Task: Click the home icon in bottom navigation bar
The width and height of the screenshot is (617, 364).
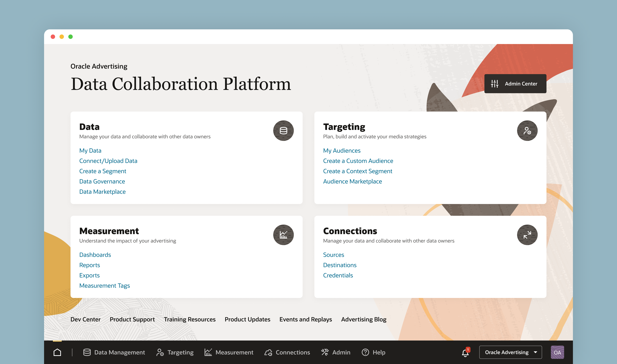Action: (57, 352)
